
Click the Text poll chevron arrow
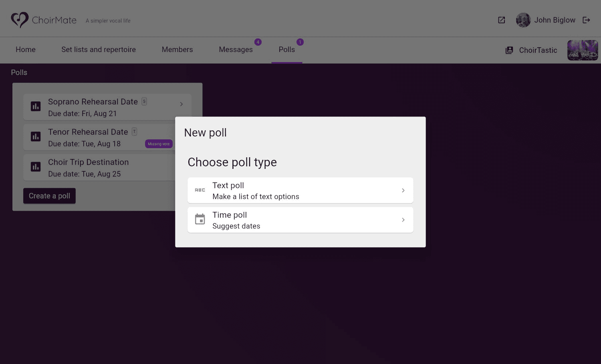pos(403,191)
